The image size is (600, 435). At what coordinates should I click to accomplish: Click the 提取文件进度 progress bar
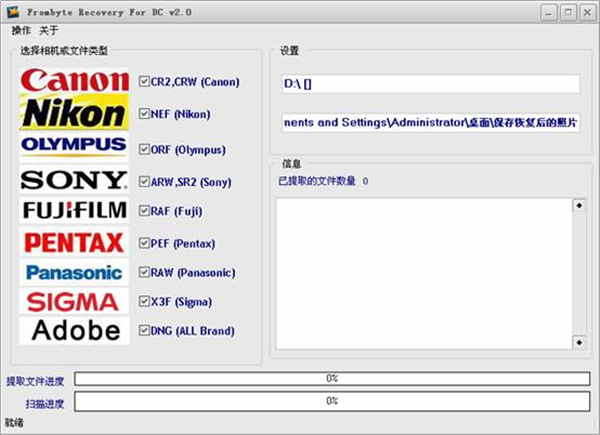(x=331, y=379)
